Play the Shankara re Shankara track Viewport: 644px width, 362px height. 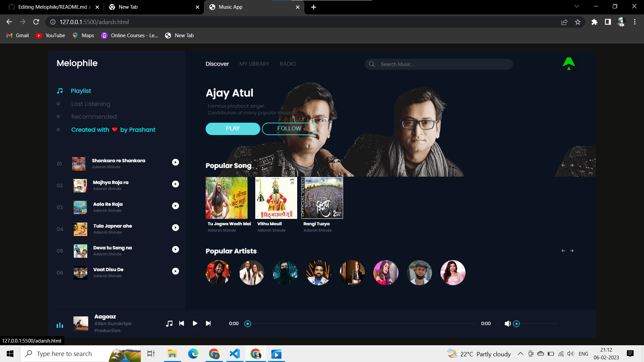click(175, 162)
